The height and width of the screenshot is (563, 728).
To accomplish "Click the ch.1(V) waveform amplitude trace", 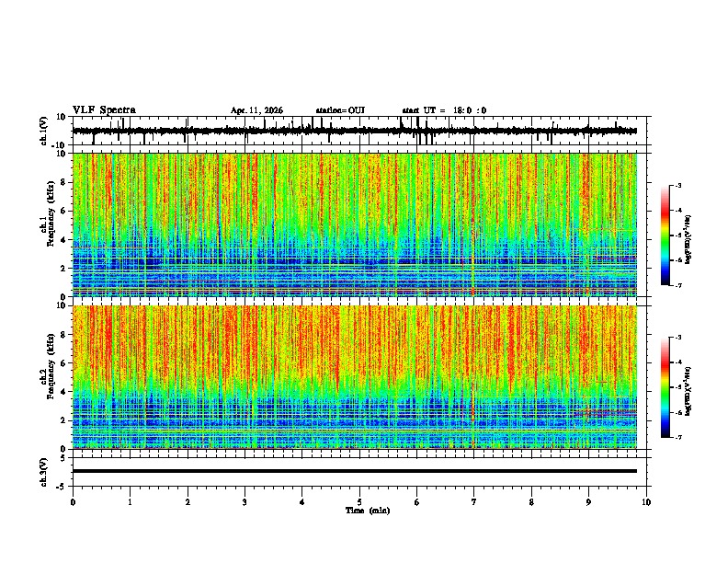I will pos(355,131).
